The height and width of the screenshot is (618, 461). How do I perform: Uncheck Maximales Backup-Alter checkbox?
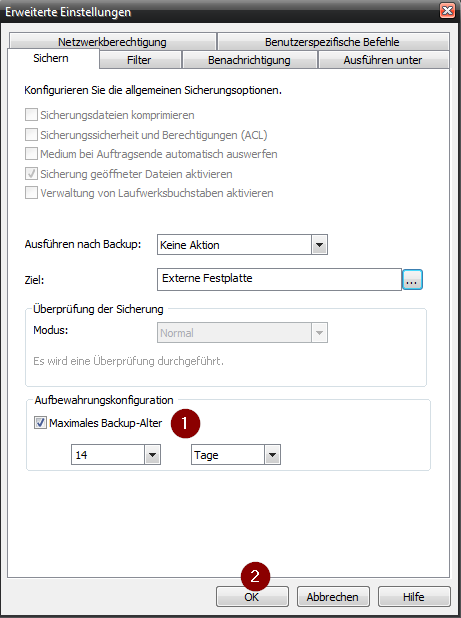(x=40, y=423)
